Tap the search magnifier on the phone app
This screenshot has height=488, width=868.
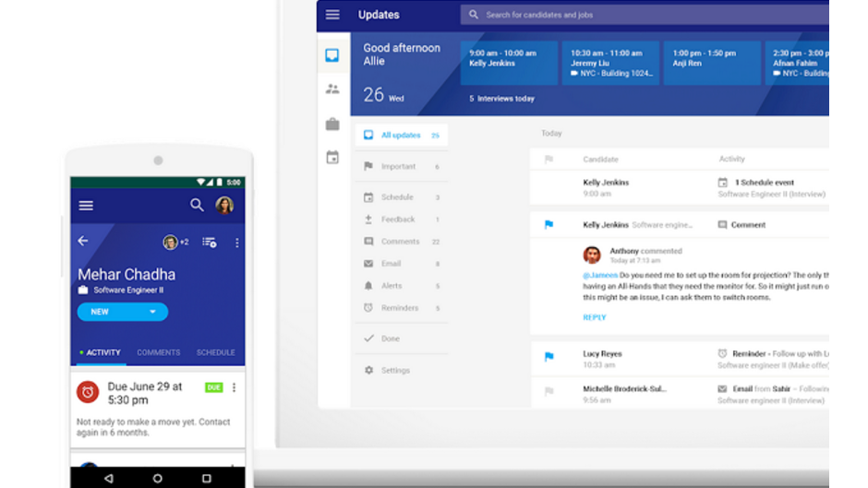197,206
